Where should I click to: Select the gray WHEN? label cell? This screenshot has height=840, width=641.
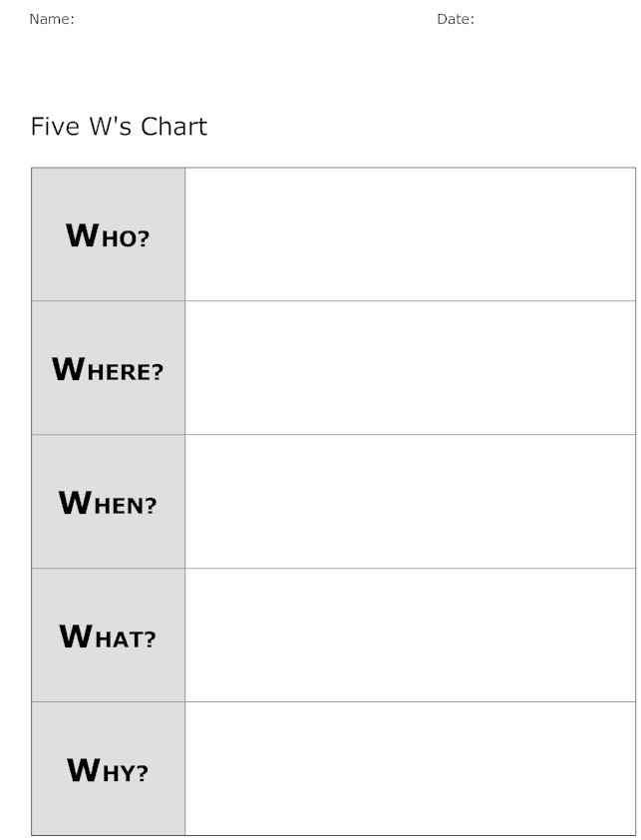(x=108, y=502)
